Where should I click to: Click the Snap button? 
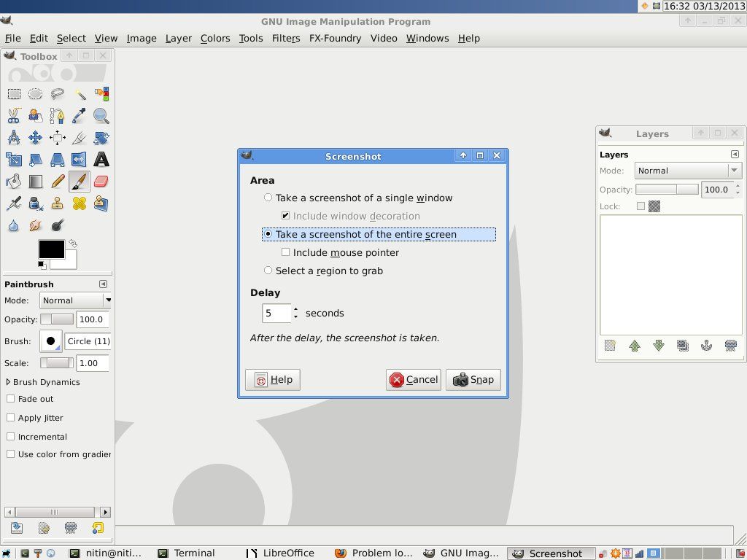[473, 379]
